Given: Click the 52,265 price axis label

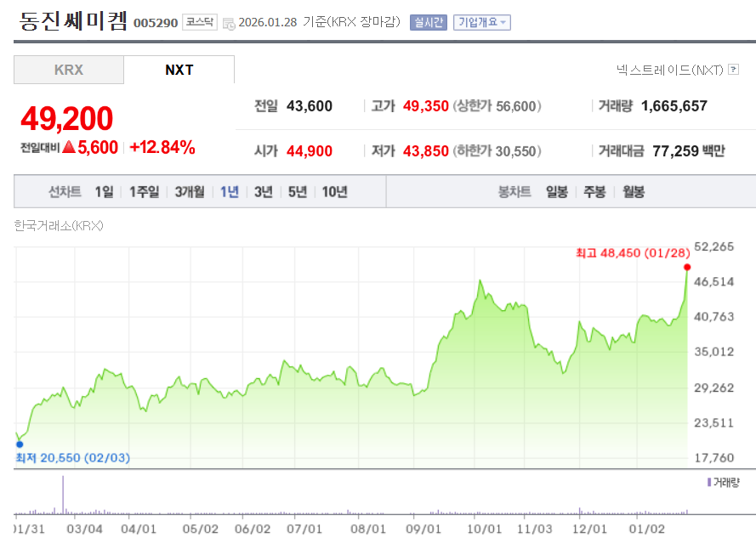Looking at the screenshot, I should click(x=714, y=246).
